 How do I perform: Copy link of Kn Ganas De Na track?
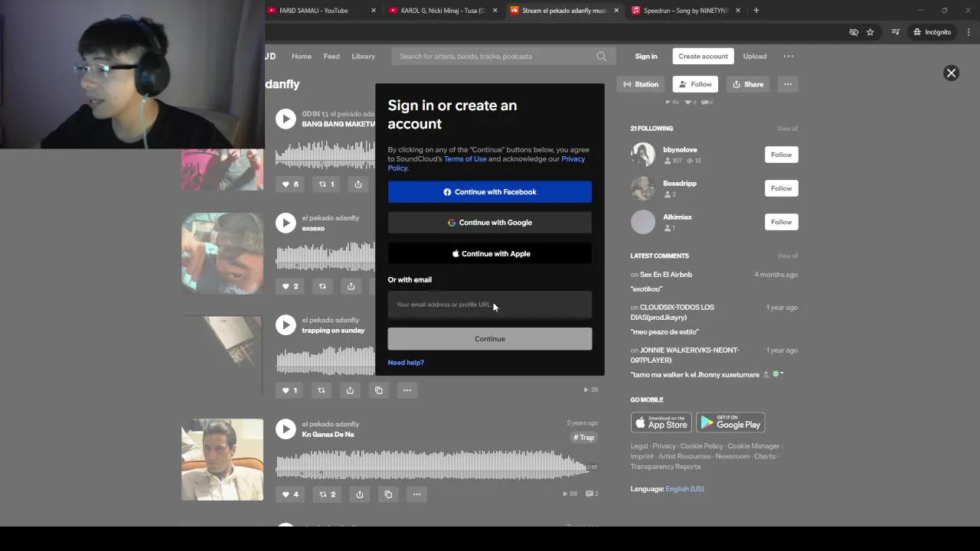click(388, 494)
